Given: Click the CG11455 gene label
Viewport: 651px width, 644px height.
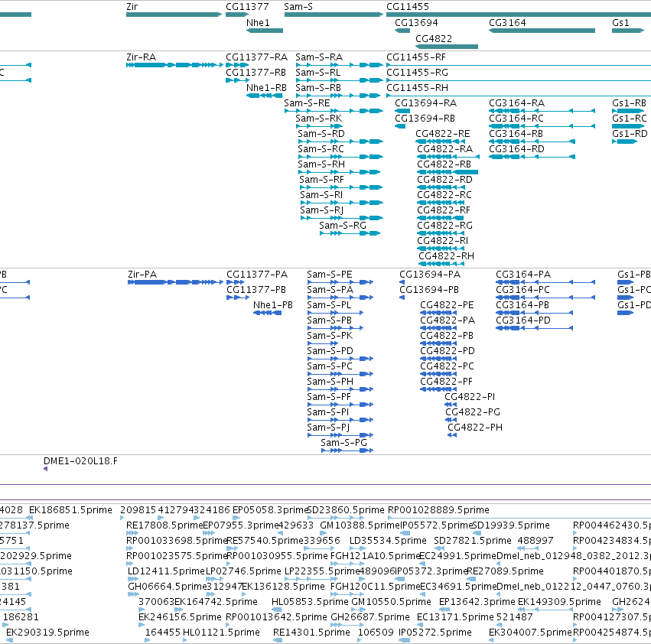Looking at the screenshot, I should pos(407,7).
